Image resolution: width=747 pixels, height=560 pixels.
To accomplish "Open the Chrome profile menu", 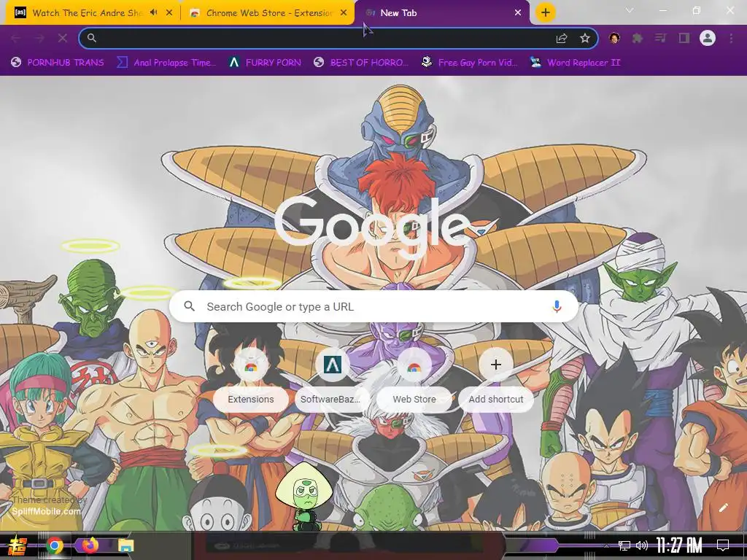I will tap(708, 38).
